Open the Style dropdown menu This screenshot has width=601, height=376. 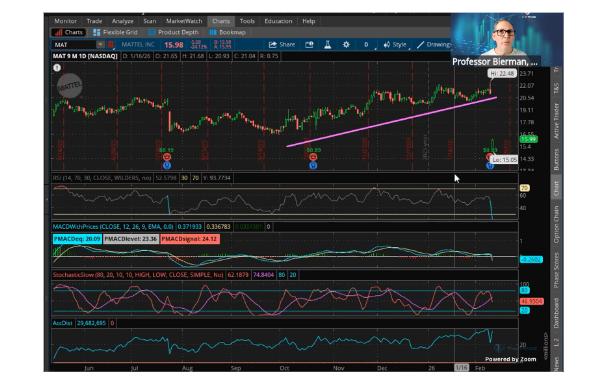[395, 45]
